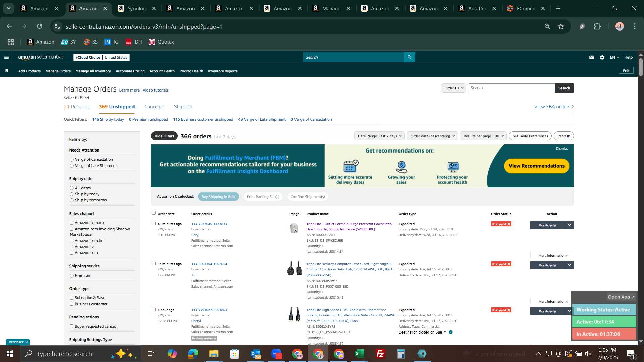Viewport: 644px width, 362px height.
Task: Launch FileZilla from taskbar
Action: pyautogui.click(x=380, y=354)
